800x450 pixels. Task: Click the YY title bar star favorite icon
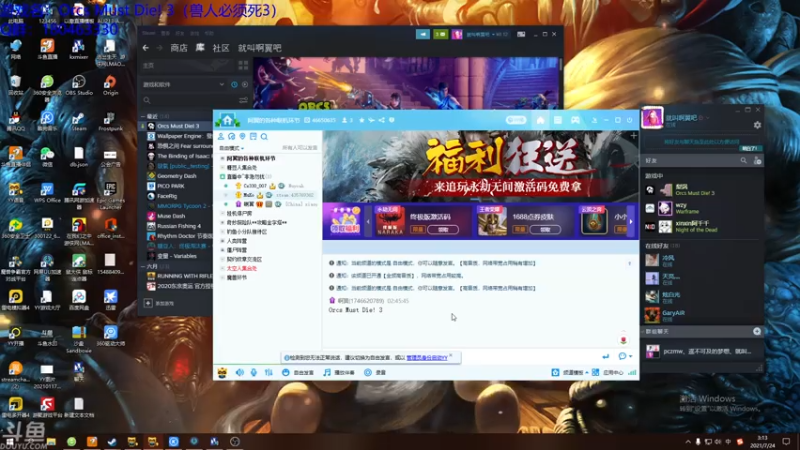tap(362, 120)
